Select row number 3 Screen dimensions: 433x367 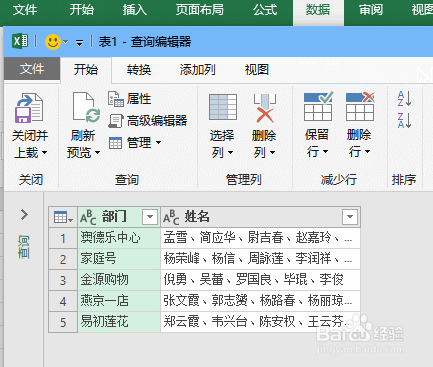[x=63, y=280]
